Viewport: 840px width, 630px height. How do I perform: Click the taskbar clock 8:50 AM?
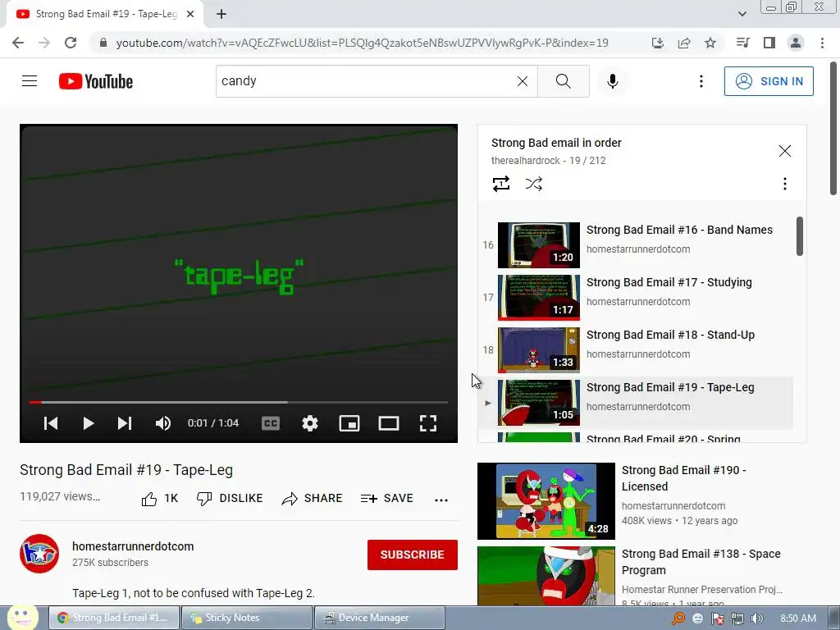pos(797,619)
